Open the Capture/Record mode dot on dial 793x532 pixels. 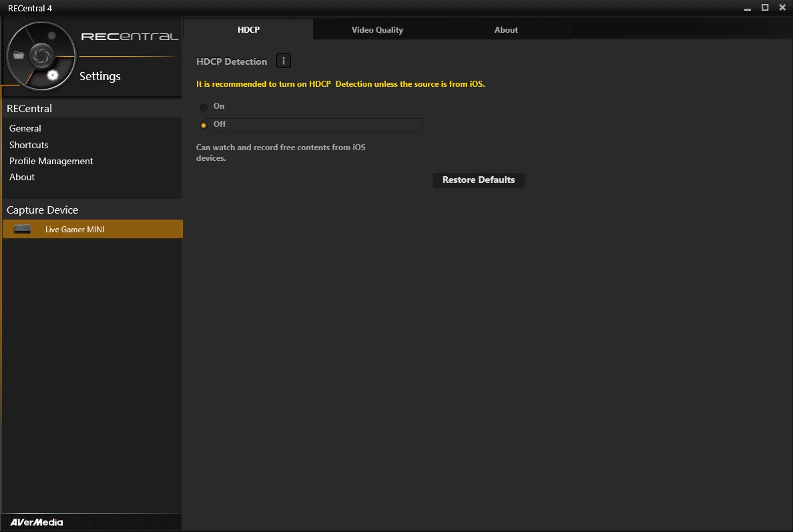click(x=51, y=35)
